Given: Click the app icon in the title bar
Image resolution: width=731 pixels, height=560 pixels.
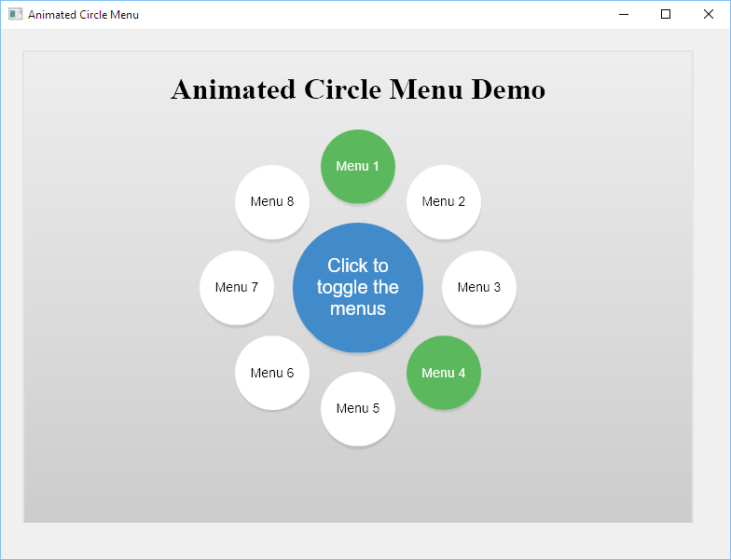Looking at the screenshot, I should pyautogui.click(x=15, y=15).
